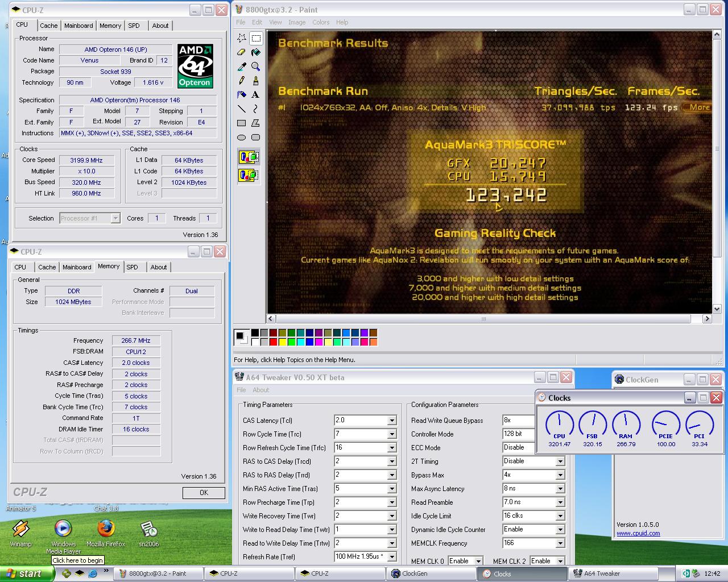Switch to the A64 Tweaker taskbar button
This screenshot has width=728, height=582.
(613, 574)
